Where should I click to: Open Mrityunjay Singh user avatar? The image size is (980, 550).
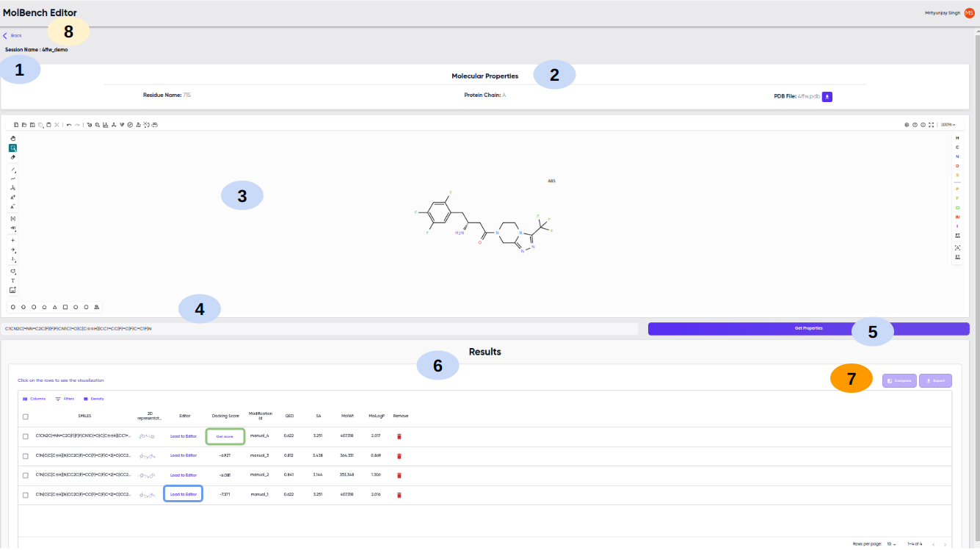(969, 13)
